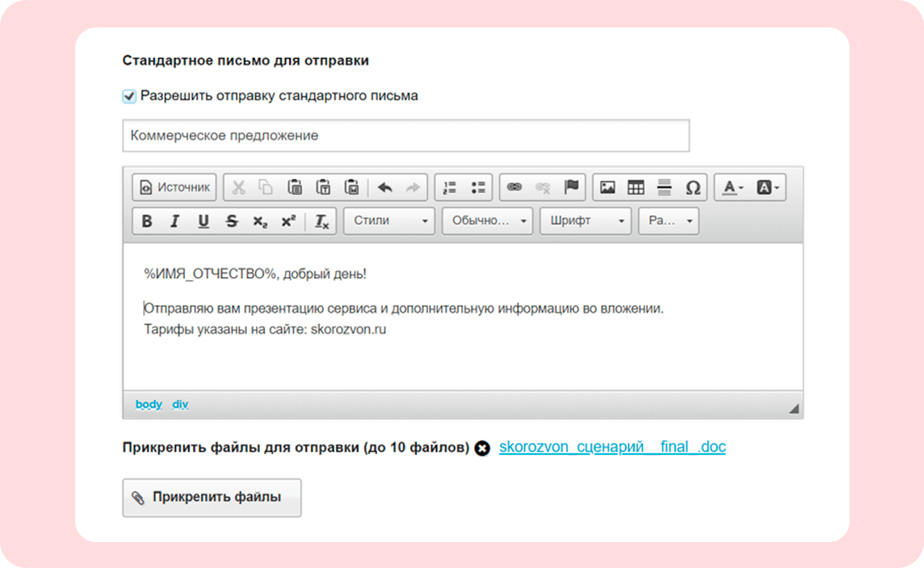This screenshot has width=924, height=568.
Task: Click the Strikethrough icon
Action: pyautogui.click(x=232, y=221)
